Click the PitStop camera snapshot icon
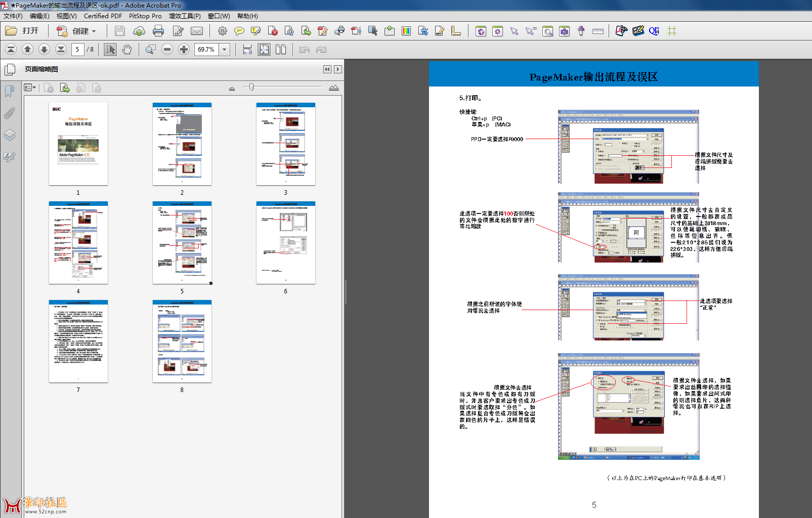 coord(564,31)
